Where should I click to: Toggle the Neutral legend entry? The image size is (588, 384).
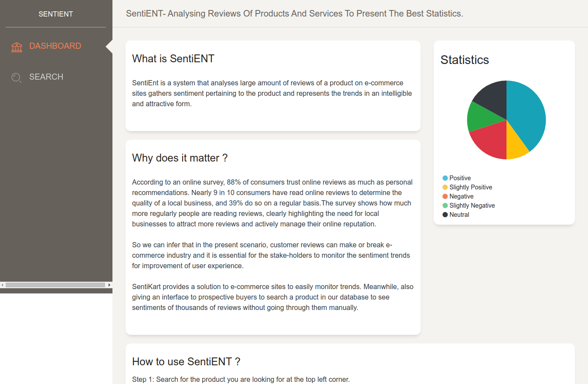click(x=456, y=215)
